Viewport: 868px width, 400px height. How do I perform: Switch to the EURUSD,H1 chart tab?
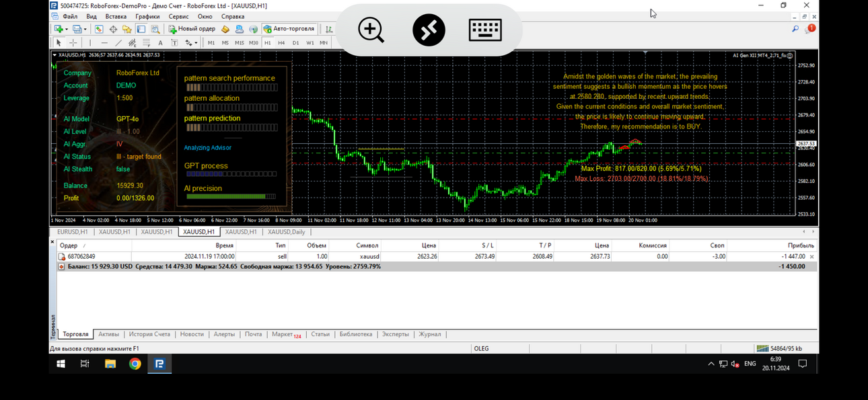tap(73, 232)
